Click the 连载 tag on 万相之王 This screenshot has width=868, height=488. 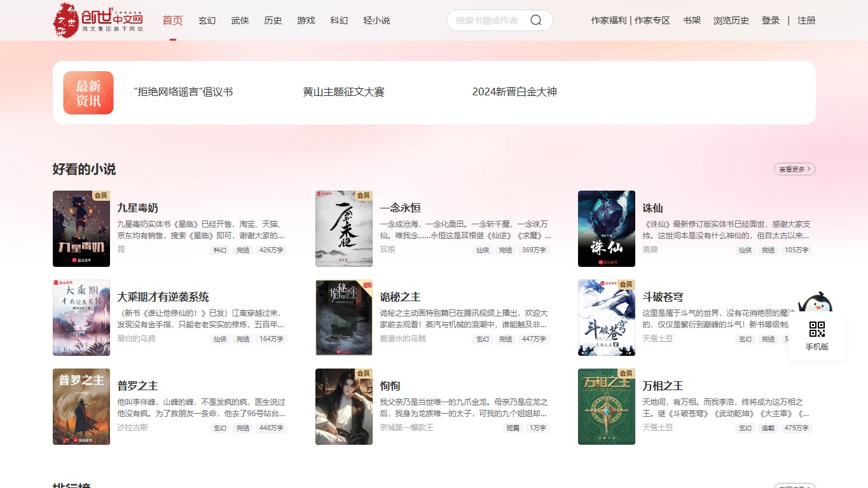[768, 428]
